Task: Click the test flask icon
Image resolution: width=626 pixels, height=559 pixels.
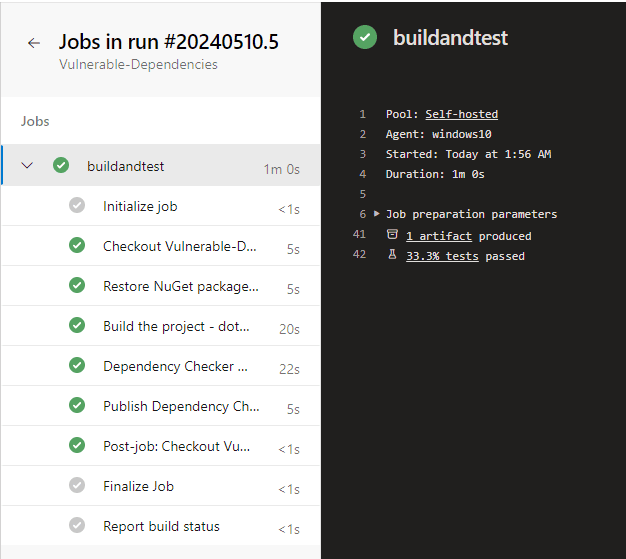Action: tap(392, 254)
